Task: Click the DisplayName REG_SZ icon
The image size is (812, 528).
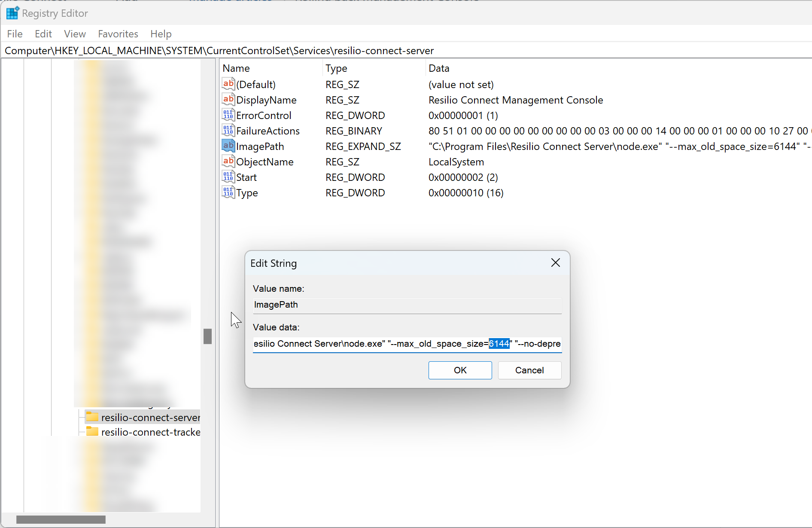Action: click(228, 100)
